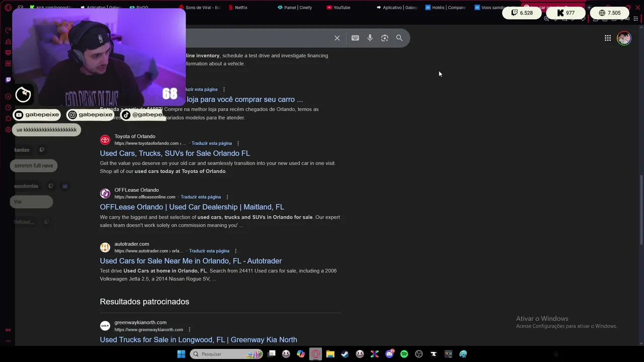Open Task View in the taskbar
Image resolution: width=644 pixels, height=362 pixels.
[272, 354]
